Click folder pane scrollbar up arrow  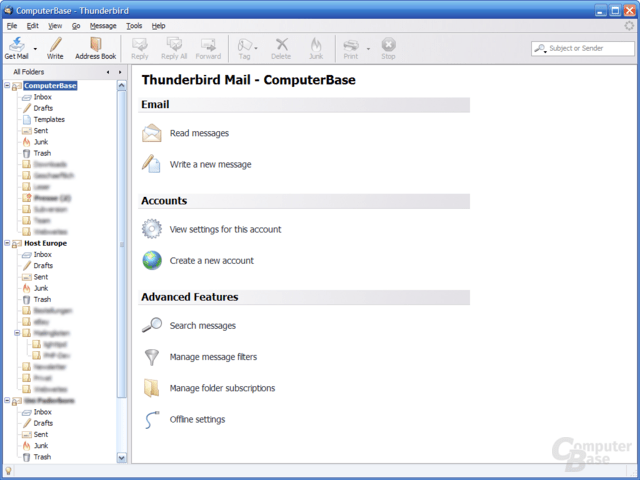coord(122,85)
